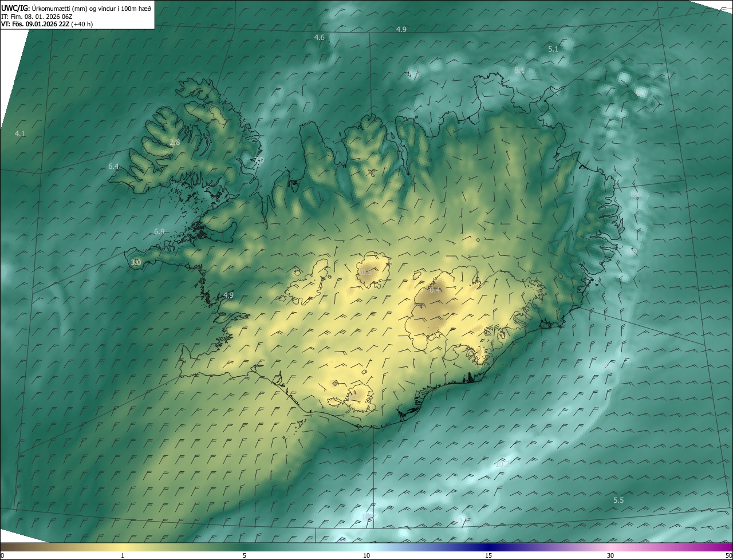Click the 5.5 value map label
Viewport: 733px width, 560px height.
coord(618,500)
